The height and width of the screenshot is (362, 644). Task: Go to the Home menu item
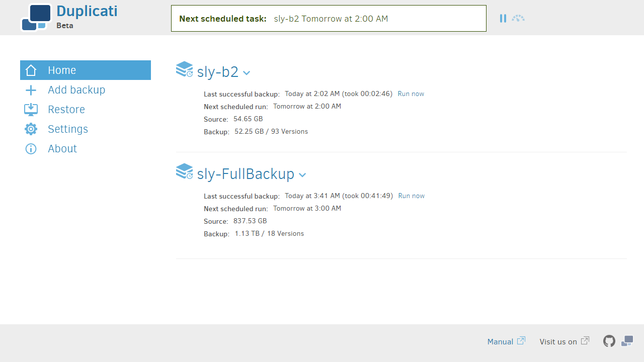(x=85, y=70)
